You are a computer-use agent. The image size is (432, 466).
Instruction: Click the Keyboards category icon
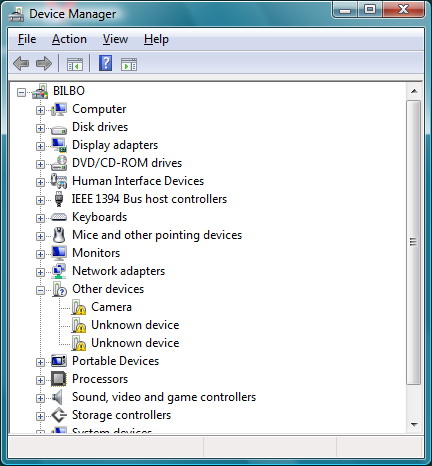59,217
